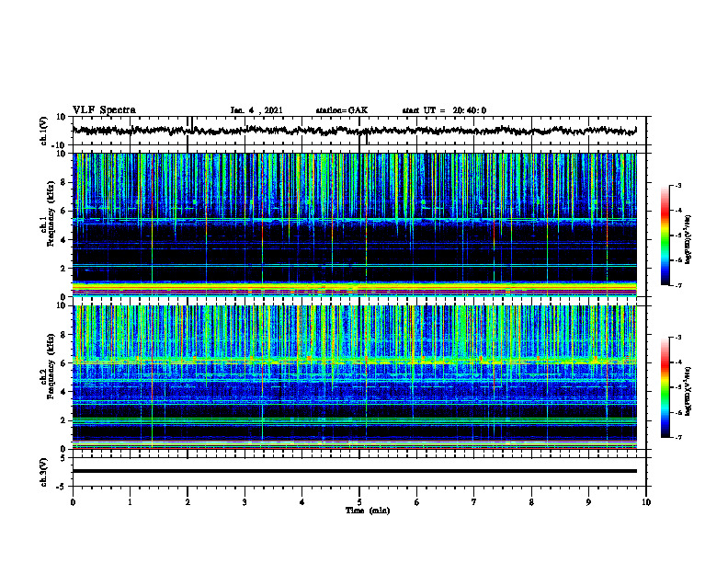Click the "ch.1(V)" axis label

coord(44,131)
